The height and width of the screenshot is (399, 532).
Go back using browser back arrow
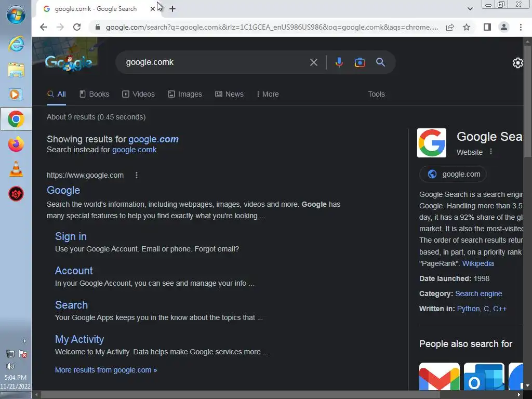[x=44, y=27]
